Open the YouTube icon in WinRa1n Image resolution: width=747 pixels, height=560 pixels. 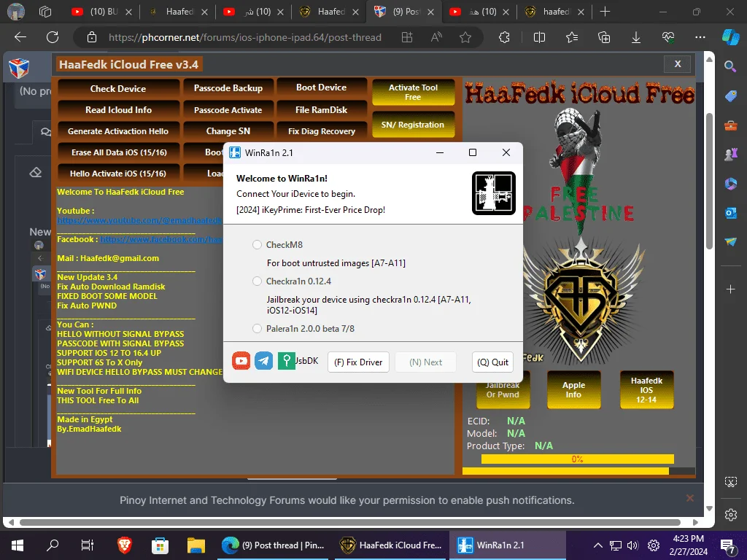click(x=241, y=361)
